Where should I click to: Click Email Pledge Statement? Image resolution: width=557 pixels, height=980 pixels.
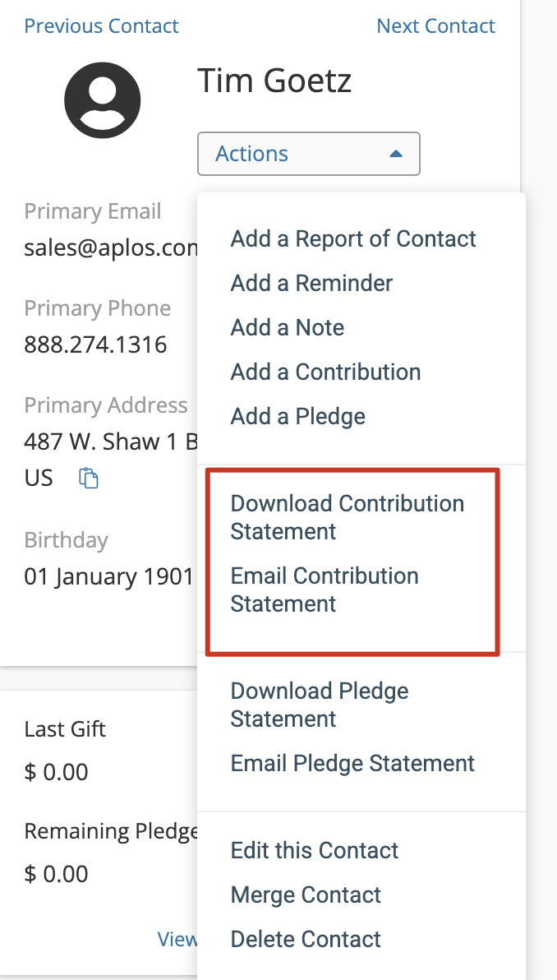tap(352, 763)
